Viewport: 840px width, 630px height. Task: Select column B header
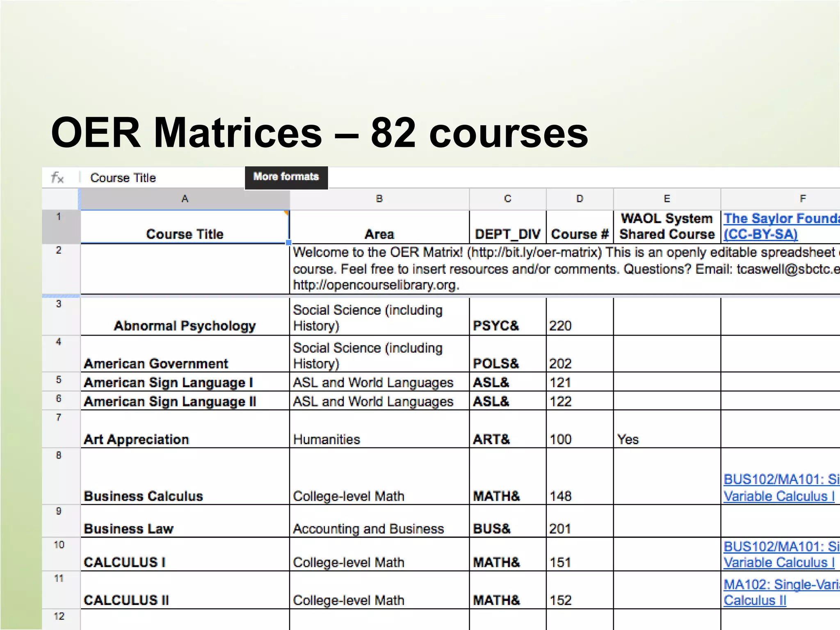tap(379, 199)
